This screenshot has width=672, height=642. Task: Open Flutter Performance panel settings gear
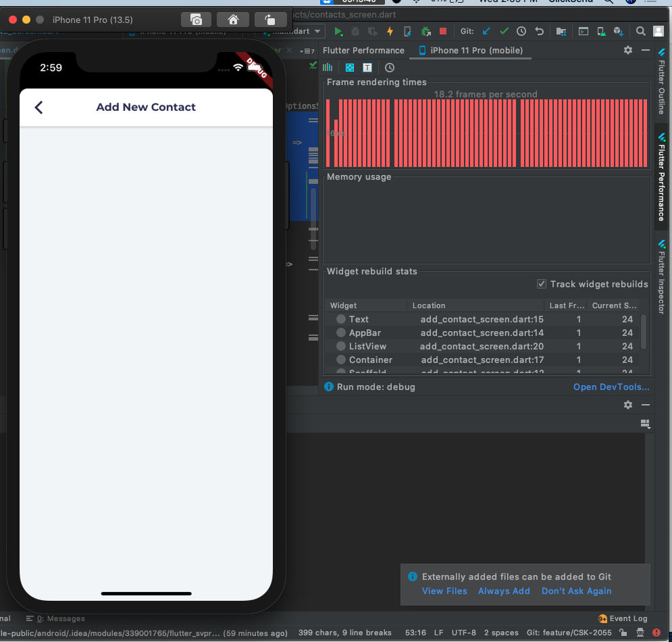click(628, 50)
